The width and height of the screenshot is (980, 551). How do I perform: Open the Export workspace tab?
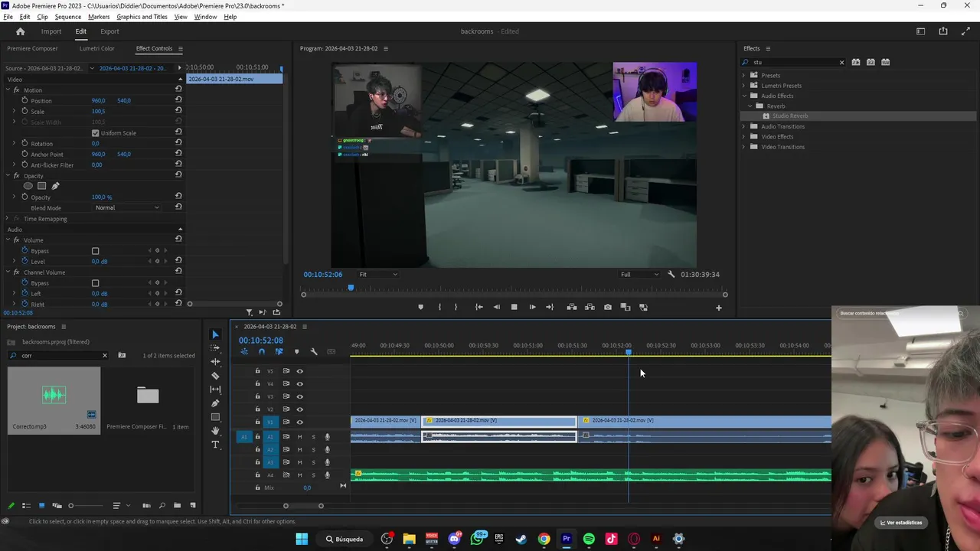pos(109,31)
